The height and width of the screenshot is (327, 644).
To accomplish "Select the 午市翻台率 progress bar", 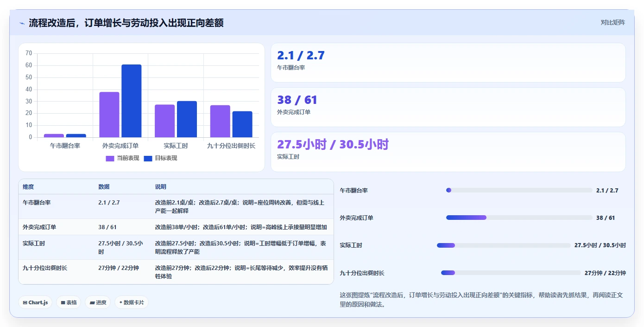I will point(519,190).
